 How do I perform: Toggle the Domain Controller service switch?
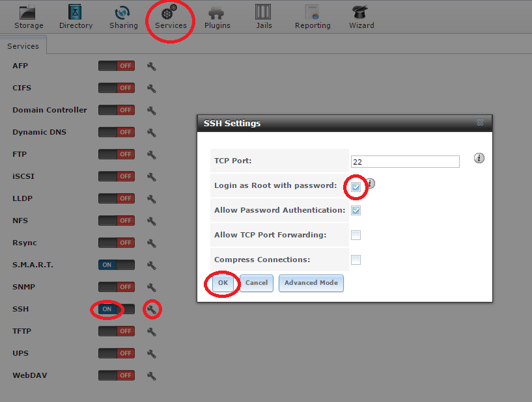117,110
